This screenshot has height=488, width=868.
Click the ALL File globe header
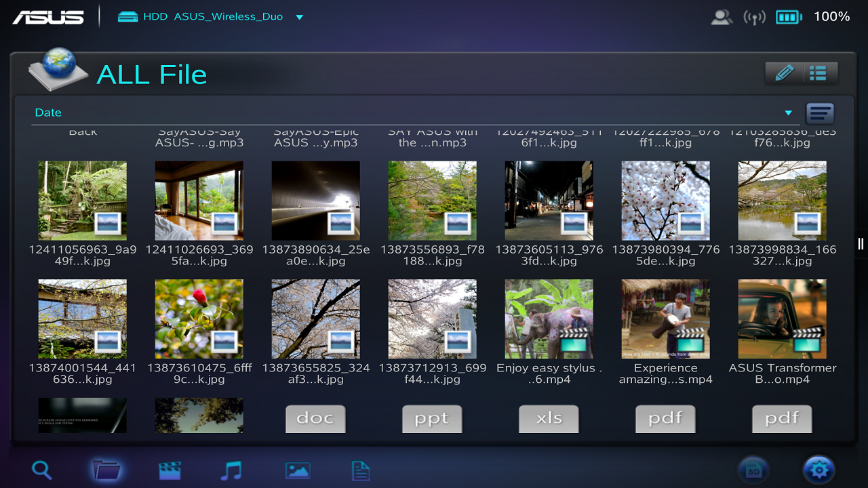59,71
